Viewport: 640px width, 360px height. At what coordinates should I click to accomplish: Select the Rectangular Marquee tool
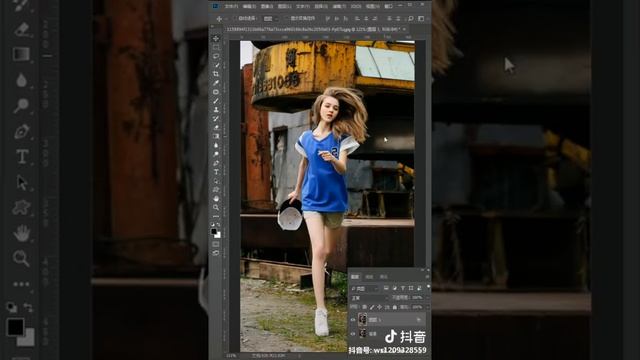(216, 47)
